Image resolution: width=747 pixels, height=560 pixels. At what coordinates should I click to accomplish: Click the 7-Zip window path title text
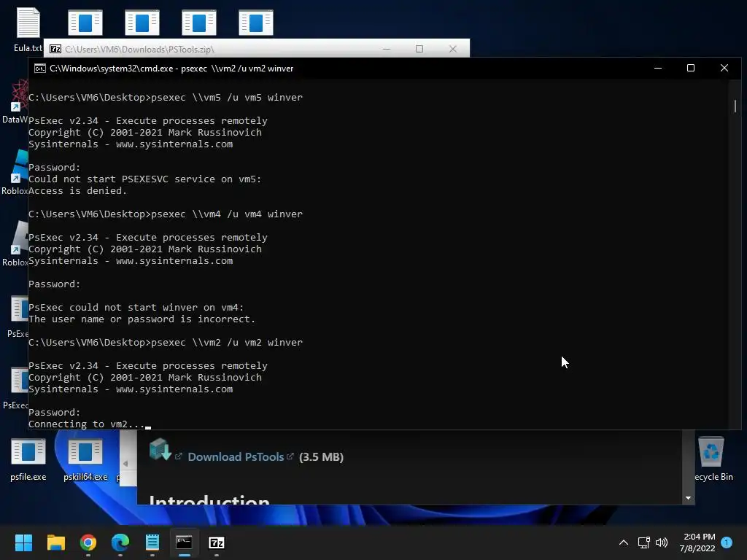click(x=139, y=49)
